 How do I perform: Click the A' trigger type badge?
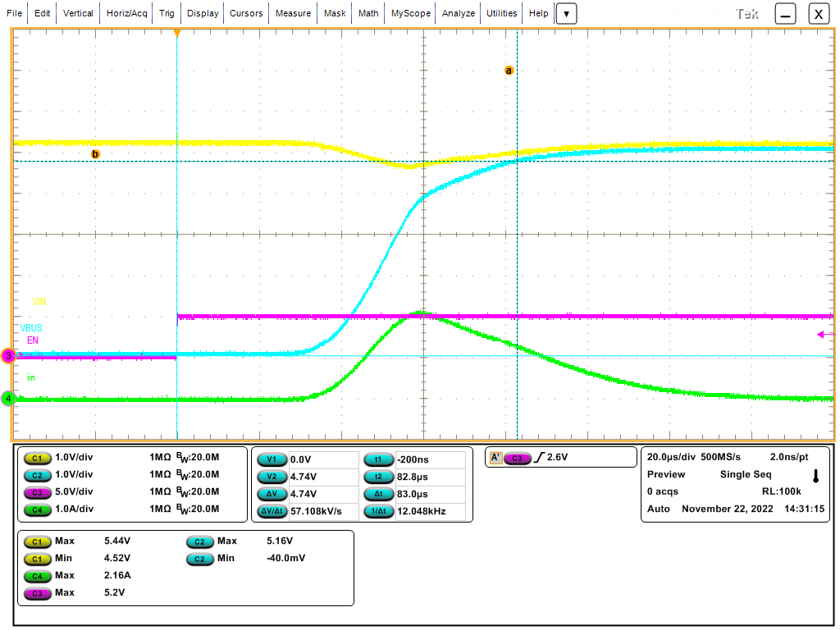click(495, 458)
